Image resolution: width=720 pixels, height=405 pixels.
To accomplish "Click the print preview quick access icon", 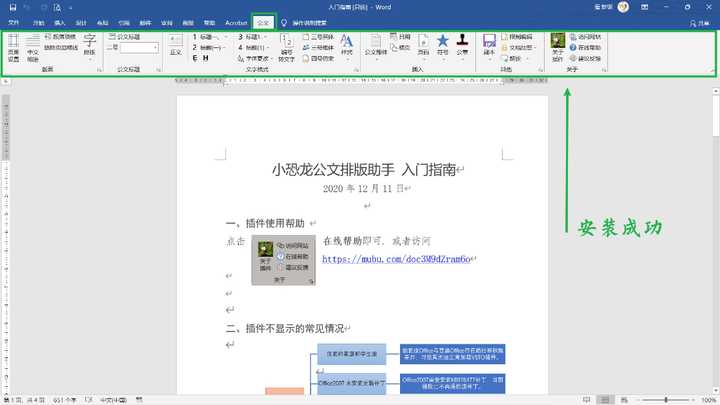I will pos(57,7).
